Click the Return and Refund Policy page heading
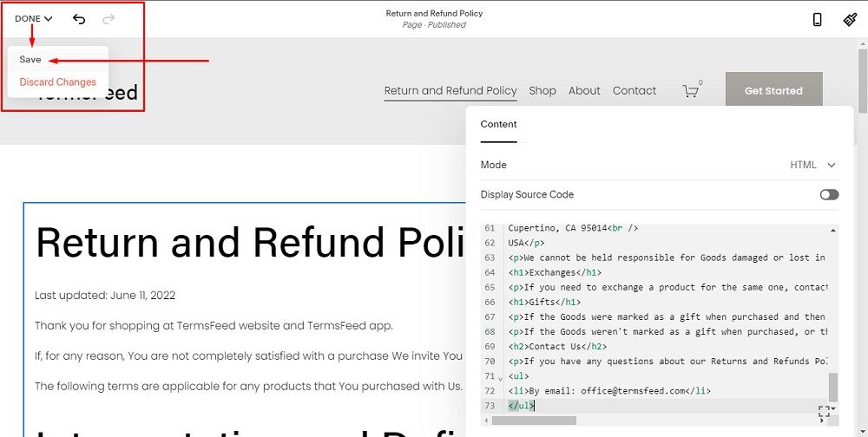 (x=250, y=242)
